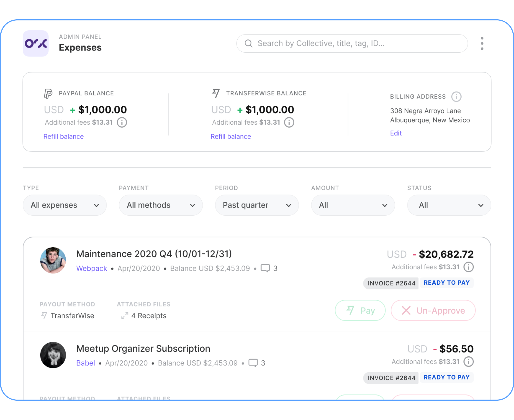Open the Payment methods dropdown
This screenshot has width=514, height=420.
[x=160, y=205]
